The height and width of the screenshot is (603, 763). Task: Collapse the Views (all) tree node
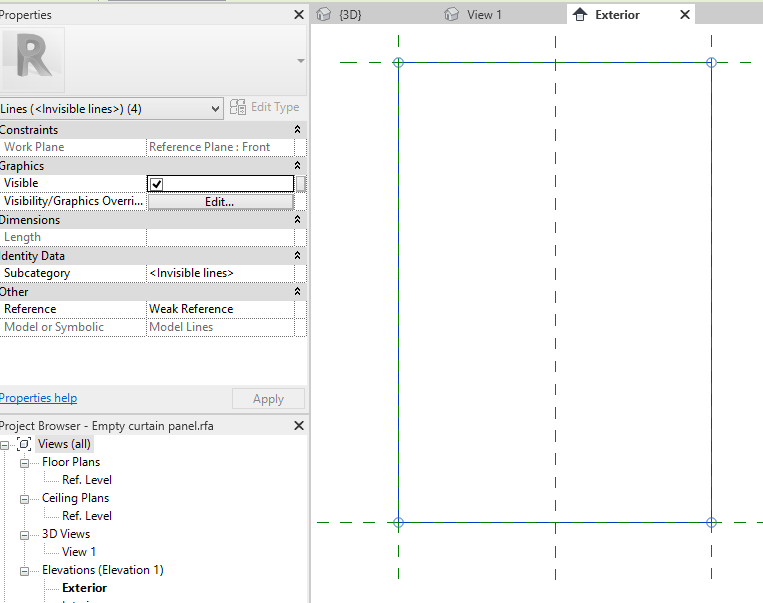point(4,445)
